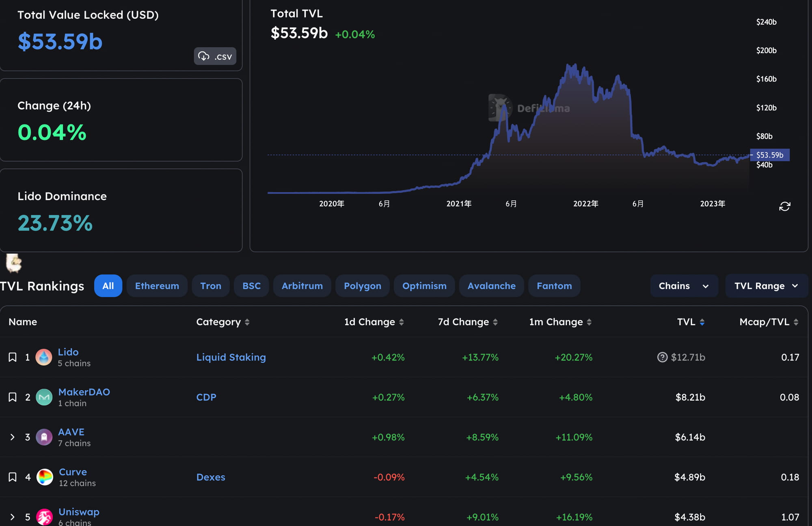Screen dimensions: 812x526
Task: Sort by 1d Change column arrows
Action: click(401, 322)
